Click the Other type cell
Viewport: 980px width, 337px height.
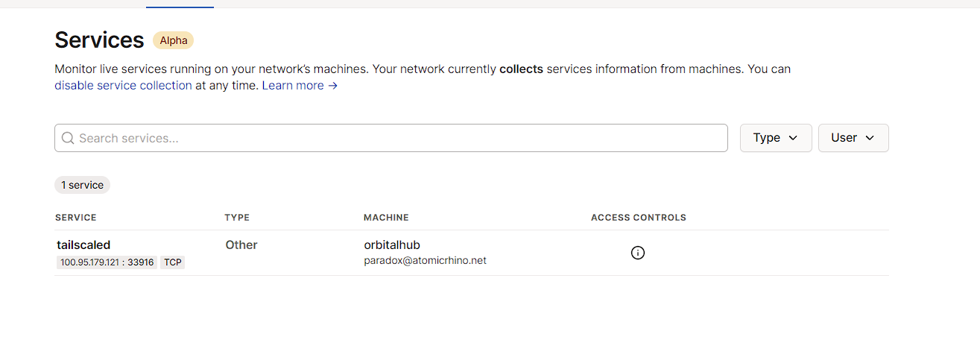(241, 245)
